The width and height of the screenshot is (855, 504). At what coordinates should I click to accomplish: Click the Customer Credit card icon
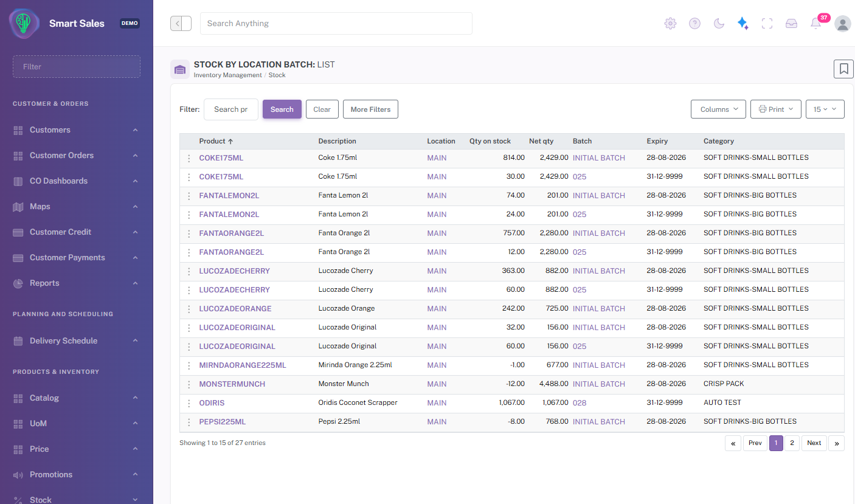point(18,232)
